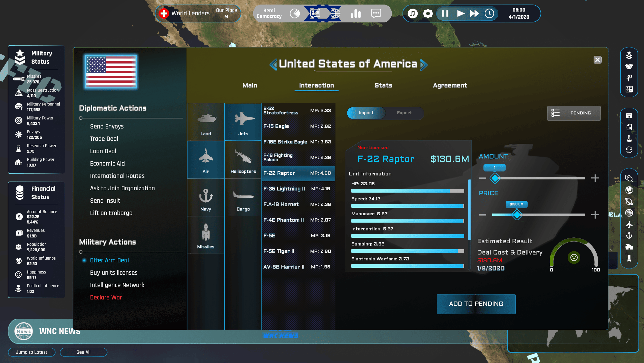
Task: Open diplomacy handshake sidebar icon
Action: pos(629,67)
